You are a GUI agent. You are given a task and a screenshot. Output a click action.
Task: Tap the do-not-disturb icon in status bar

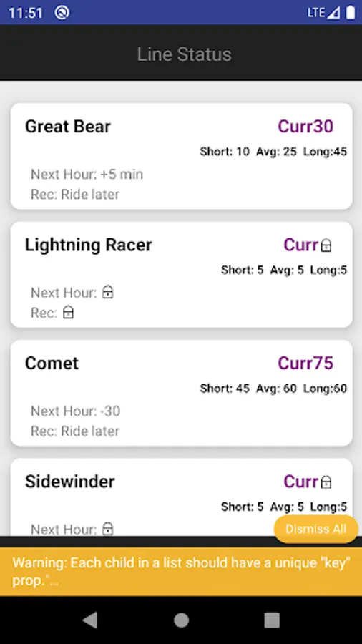(x=62, y=12)
